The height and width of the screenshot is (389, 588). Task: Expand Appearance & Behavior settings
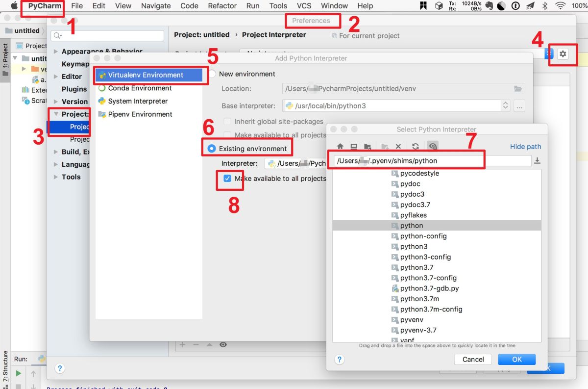tap(55, 52)
